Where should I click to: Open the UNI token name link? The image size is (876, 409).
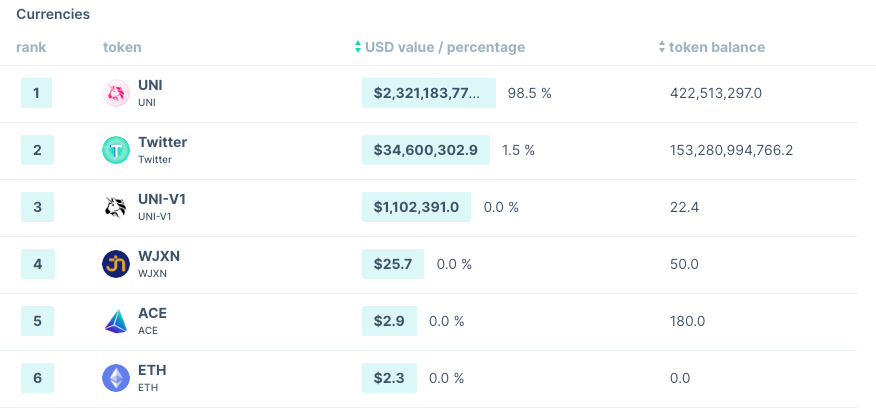[x=150, y=86]
